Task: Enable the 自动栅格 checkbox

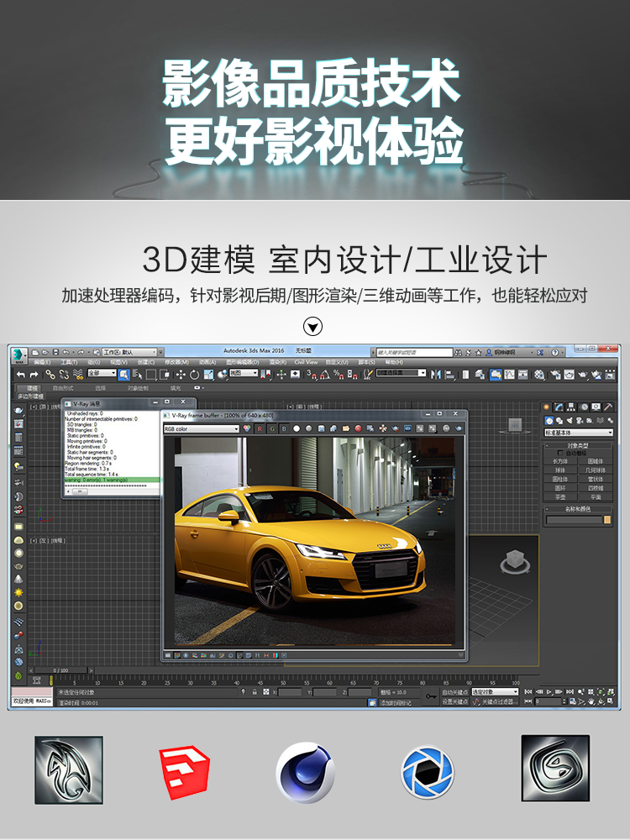Action: pyautogui.click(x=560, y=454)
